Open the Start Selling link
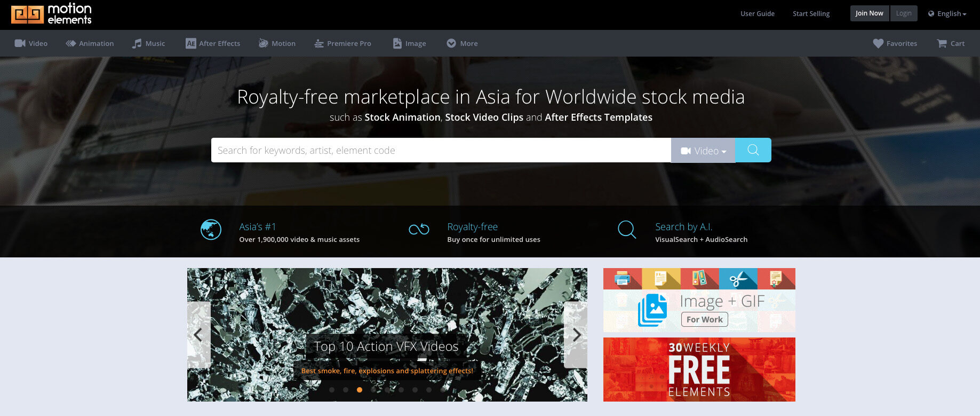The image size is (980, 416). coord(811,14)
